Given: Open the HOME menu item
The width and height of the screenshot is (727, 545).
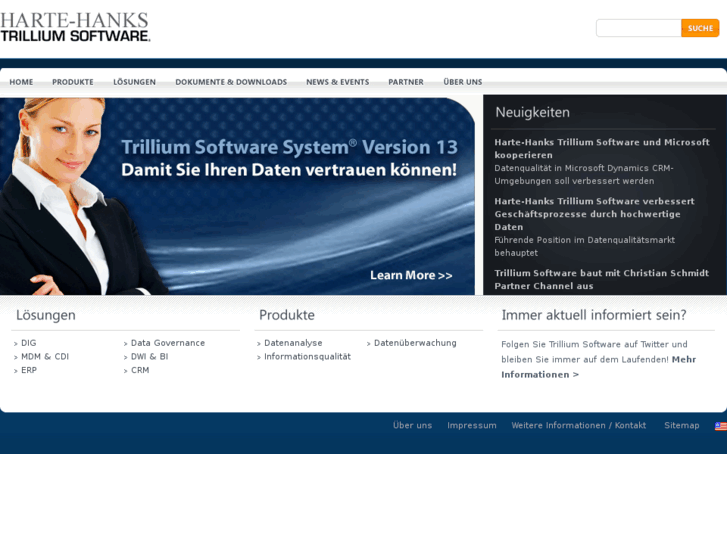Looking at the screenshot, I should 21,82.
